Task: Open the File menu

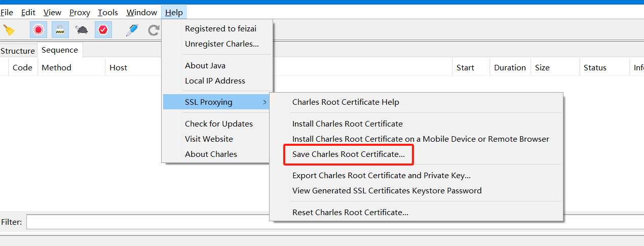Action: click(7, 13)
